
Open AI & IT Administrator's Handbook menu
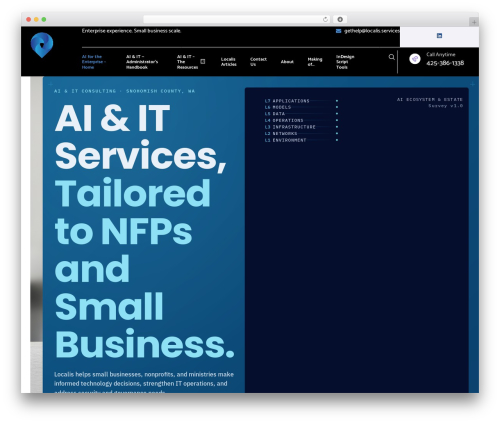point(142,62)
